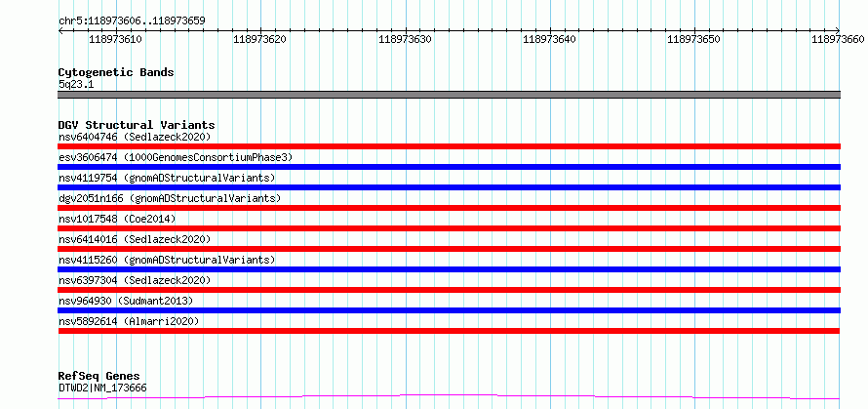Select the magenta DTWD2 gene line
Screen dimensions: 868x409
[x=449, y=397]
